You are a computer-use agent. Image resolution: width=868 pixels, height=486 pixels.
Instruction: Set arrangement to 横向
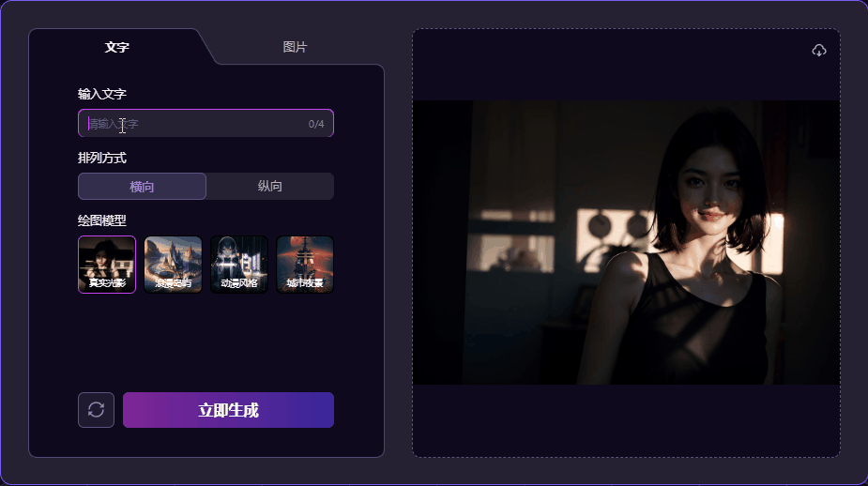pos(142,186)
